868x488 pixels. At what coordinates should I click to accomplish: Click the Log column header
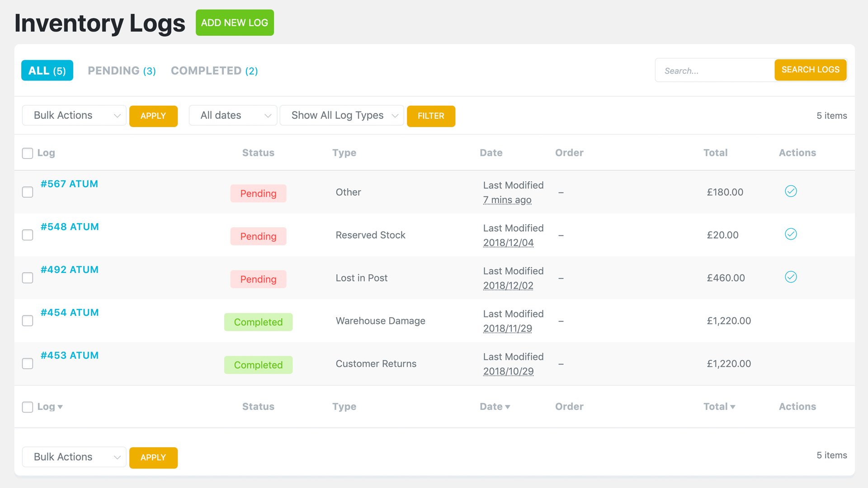point(46,153)
